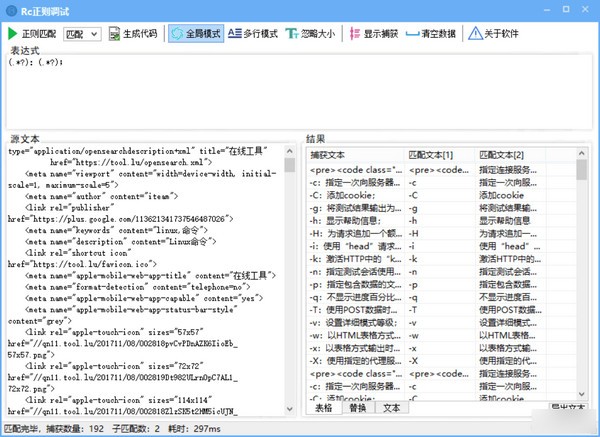Image resolution: width=600 pixels, height=437 pixels.
Task: Click the 生成代码 generate code icon
Action: [x=113, y=33]
